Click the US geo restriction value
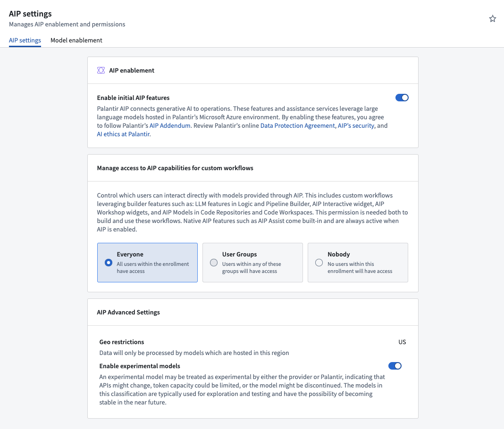The width and height of the screenshot is (504, 429). (x=402, y=342)
